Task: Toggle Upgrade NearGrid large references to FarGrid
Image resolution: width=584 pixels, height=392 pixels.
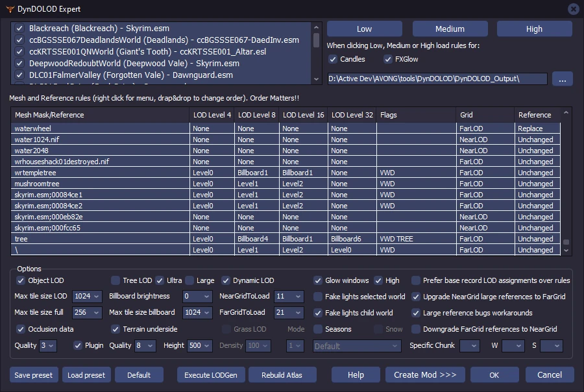Action: coord(416,297)
